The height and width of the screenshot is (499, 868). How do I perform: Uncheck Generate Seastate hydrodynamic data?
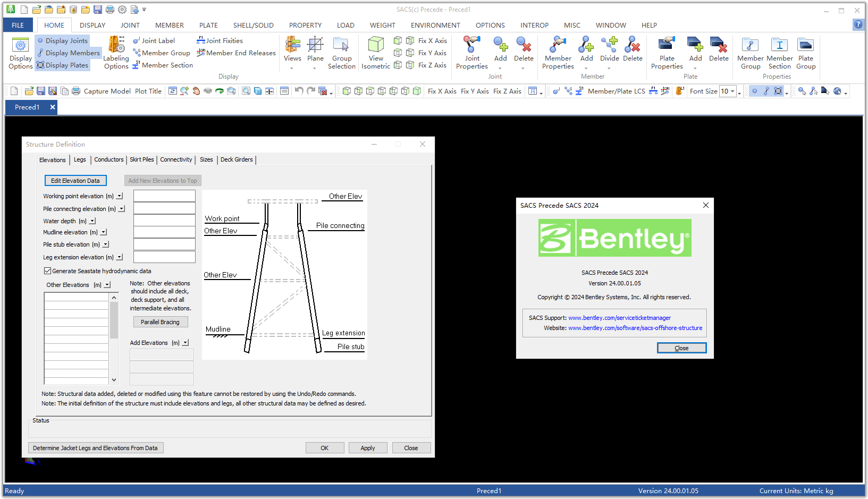click(47, 271)
